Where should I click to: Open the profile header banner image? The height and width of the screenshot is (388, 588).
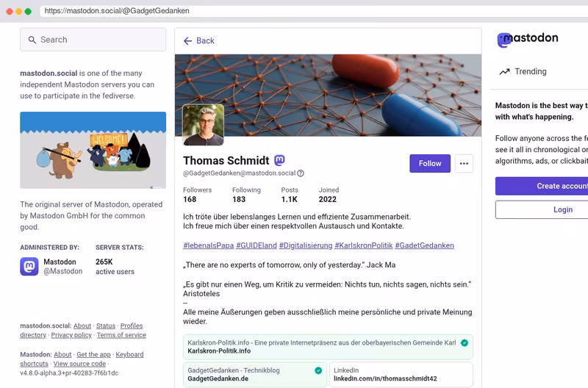tap(328, 96)
